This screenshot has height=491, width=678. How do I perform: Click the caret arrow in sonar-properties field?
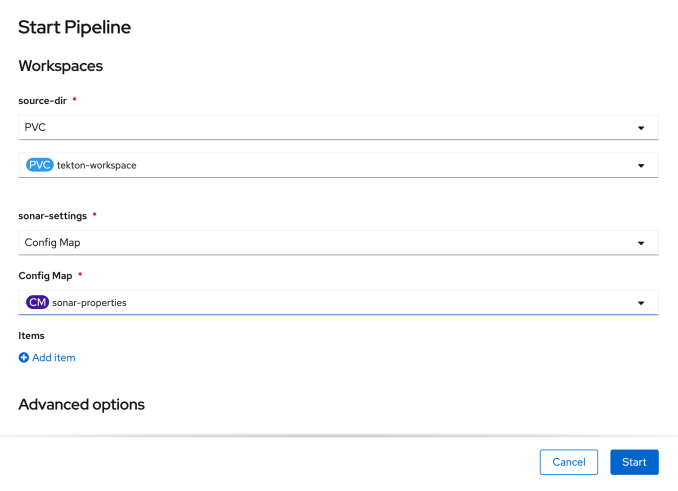click(640, 302)
